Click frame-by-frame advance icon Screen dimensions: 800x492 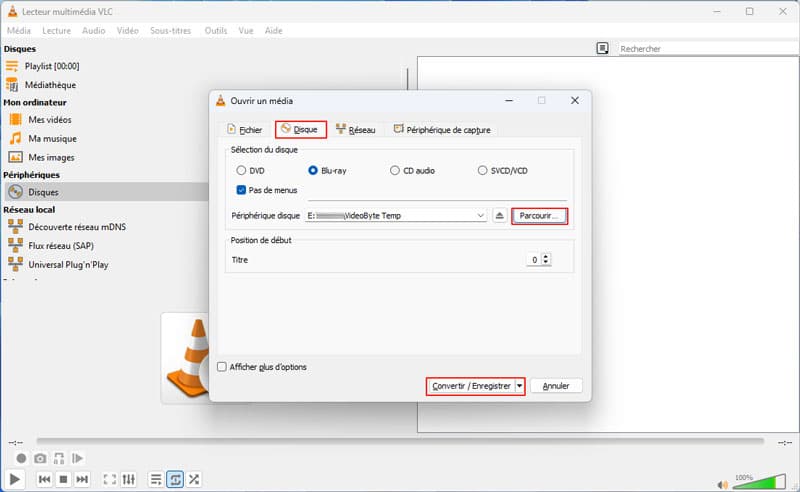coord(78,458)
